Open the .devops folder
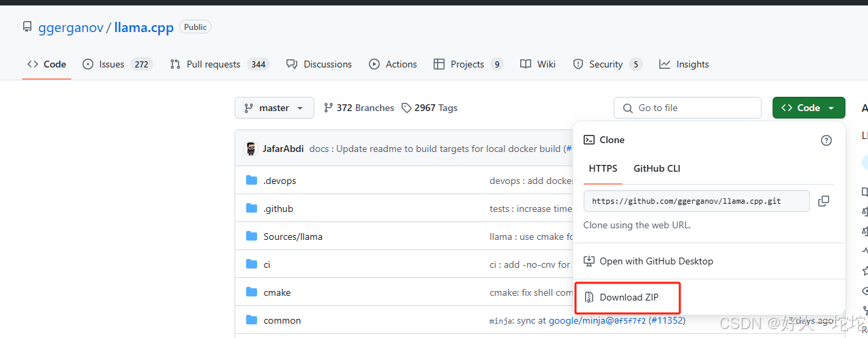 [280, 181]
